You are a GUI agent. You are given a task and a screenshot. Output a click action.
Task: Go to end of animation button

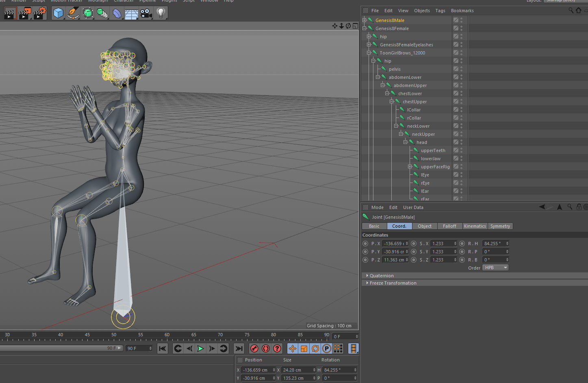pyautogui.click(x=239, y=348)
